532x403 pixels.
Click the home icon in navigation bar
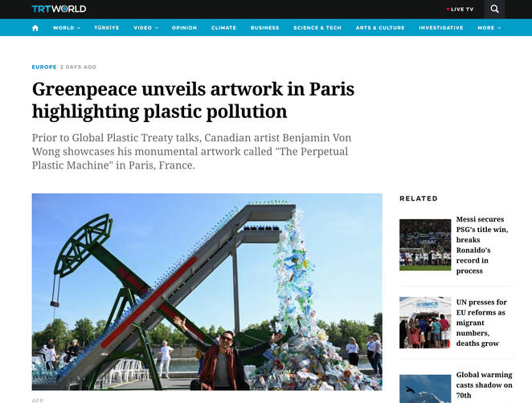[35, 28]
